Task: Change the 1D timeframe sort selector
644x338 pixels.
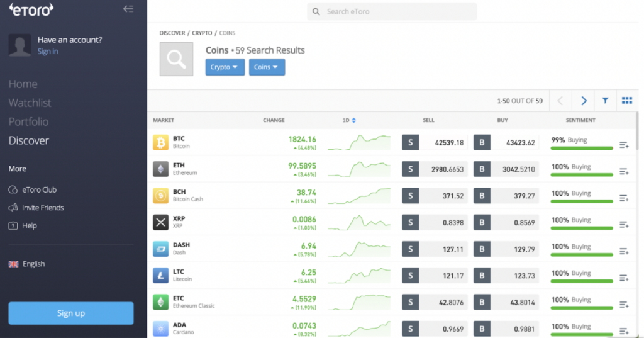Action: click(x=349, y=120)
